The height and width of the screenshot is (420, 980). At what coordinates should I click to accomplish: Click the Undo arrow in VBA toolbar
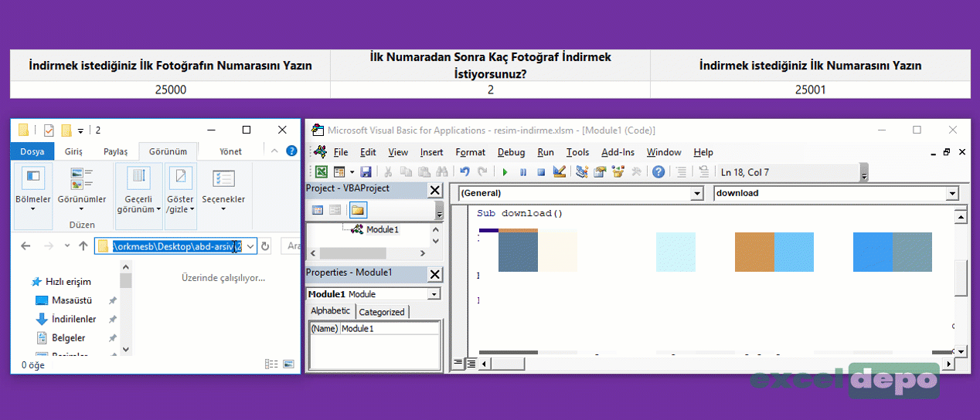pyautogui.click(x=464, y=172)
